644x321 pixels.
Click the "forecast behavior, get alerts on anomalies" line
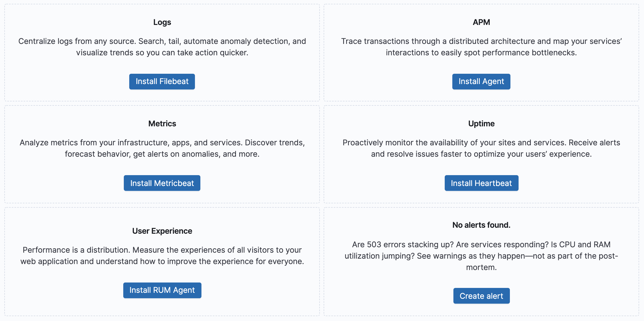(162, 154)
